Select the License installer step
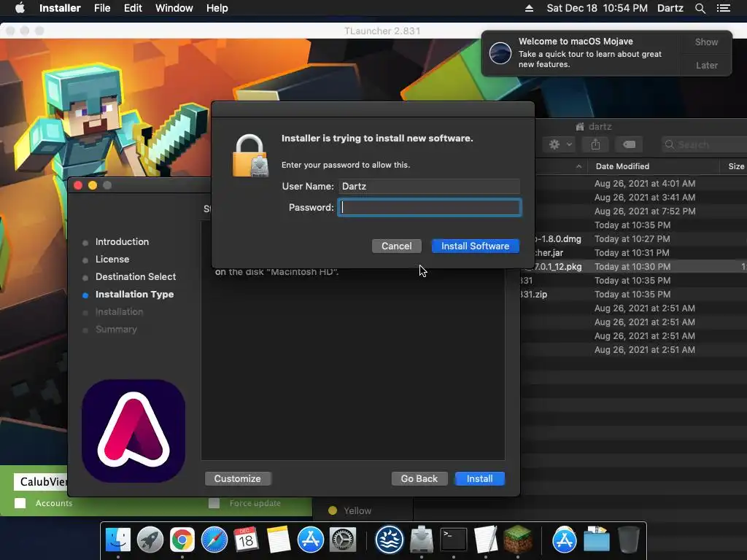747x560 pixels. coord(112,259)
